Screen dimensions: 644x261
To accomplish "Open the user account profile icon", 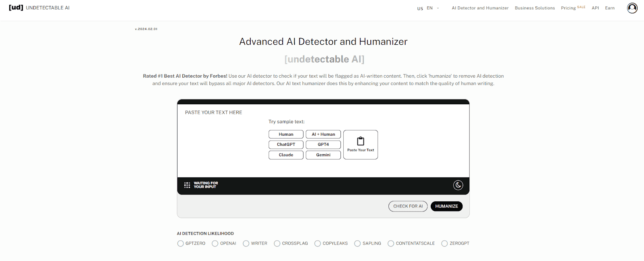I will (632, 8).
